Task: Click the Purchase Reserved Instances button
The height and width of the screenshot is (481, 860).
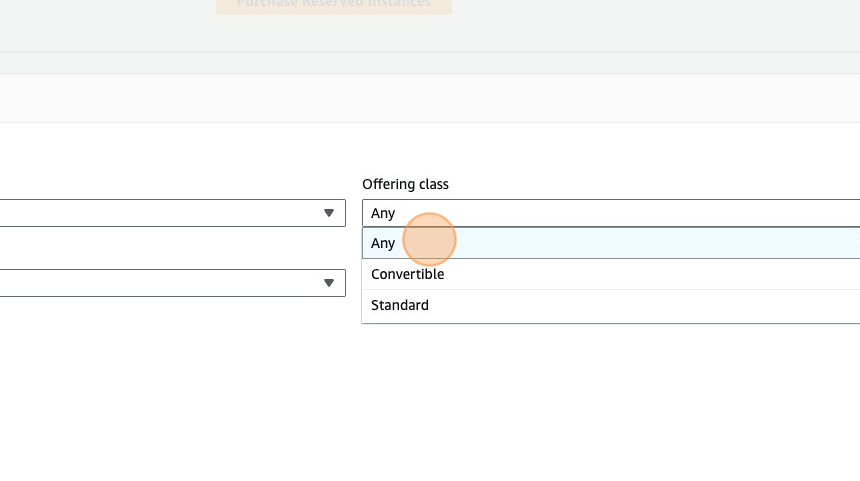Action: coord(334,5)
